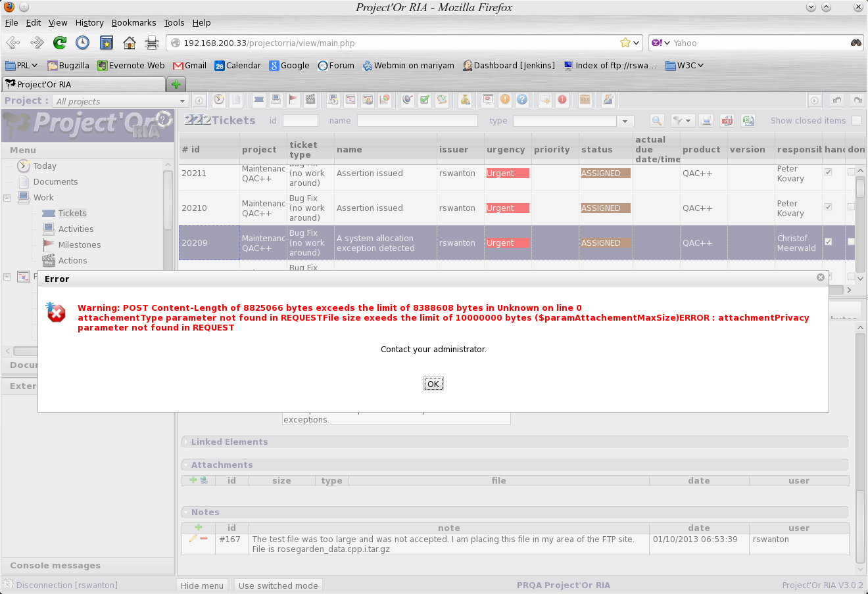
Task: Click the Firefox home icon
Action: coord(130,43)
